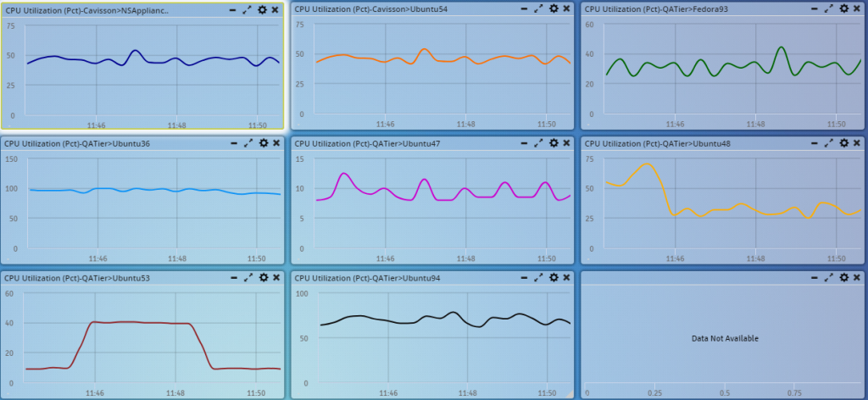Maximize the QATier>Ubuntu47 chart widget
The height and width of the screenshot is (400, 868).
click(538, 143)
